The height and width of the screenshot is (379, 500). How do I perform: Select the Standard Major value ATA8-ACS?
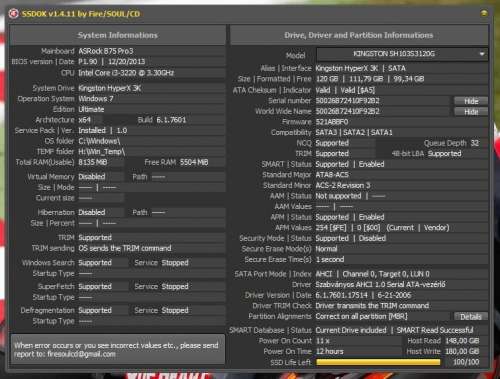coord(332,175)
